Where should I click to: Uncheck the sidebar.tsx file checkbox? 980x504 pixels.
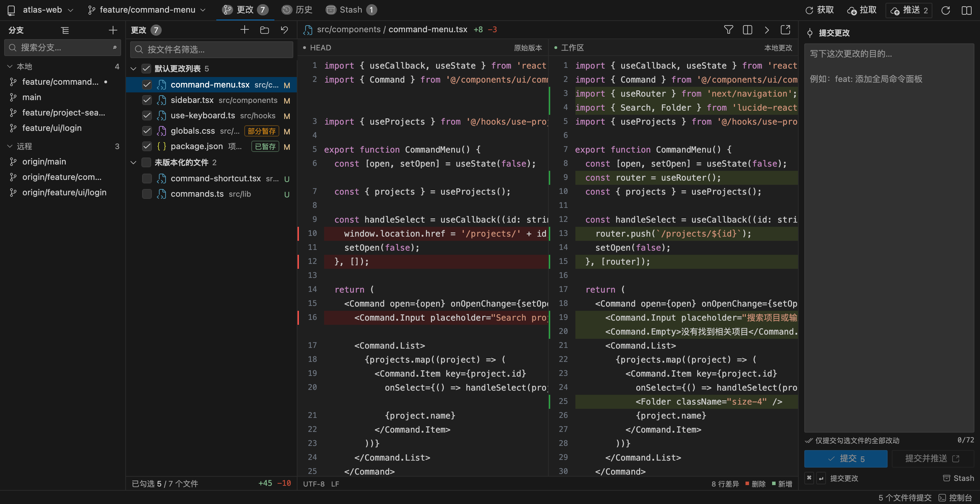[147, 100]
